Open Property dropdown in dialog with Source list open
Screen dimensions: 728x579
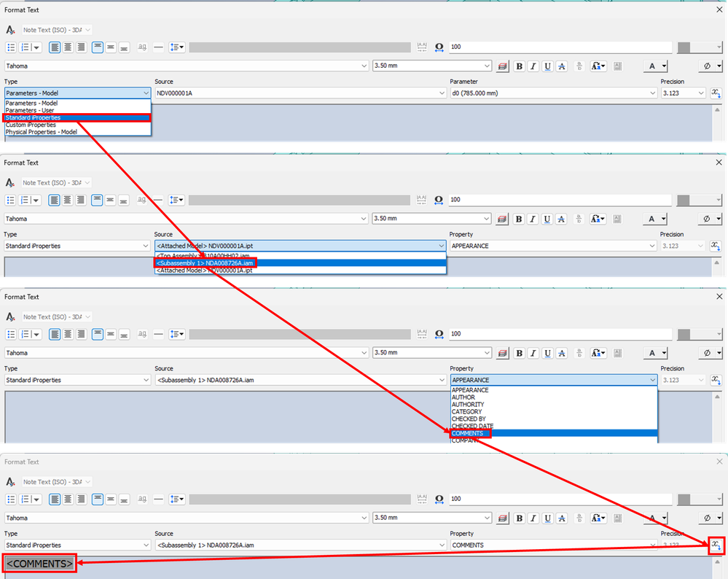553,246
